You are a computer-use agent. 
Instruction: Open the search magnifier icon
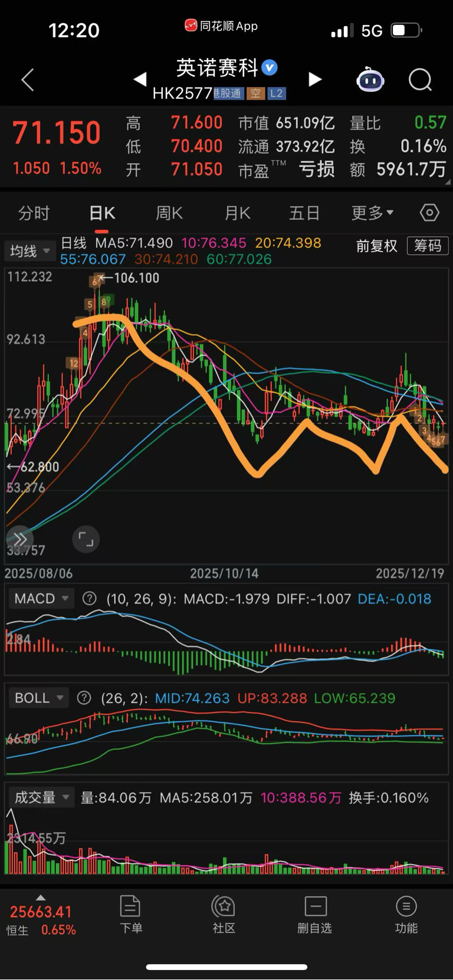click(421, 80)
